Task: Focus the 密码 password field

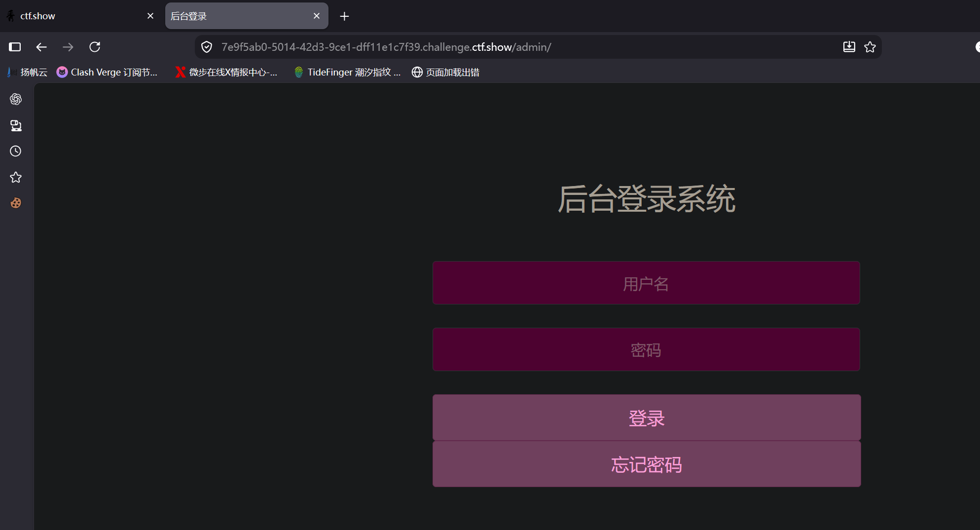Action: pyautogui.click(x=646, y=349)
